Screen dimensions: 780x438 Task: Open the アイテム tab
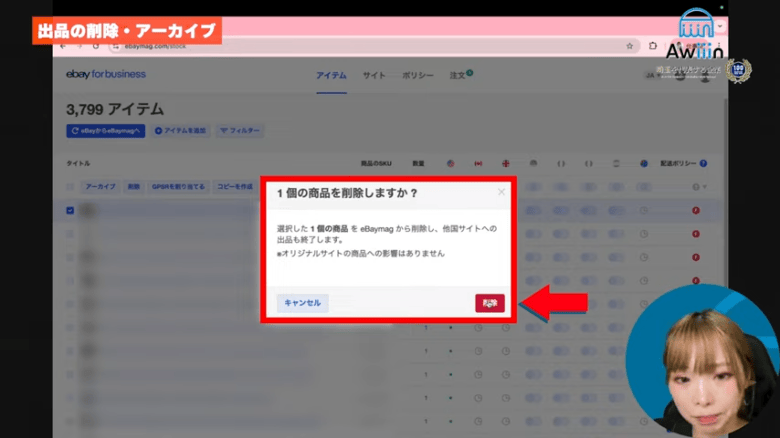[331, 75]
